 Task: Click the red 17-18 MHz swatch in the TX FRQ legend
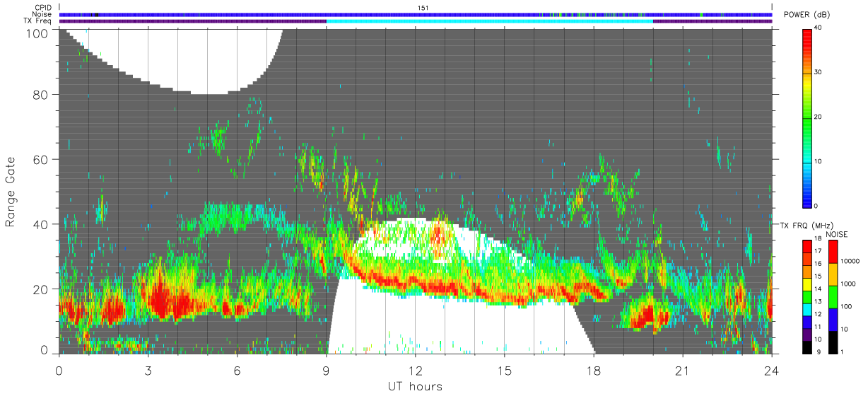pyautogui.click(x=807, y=246)
